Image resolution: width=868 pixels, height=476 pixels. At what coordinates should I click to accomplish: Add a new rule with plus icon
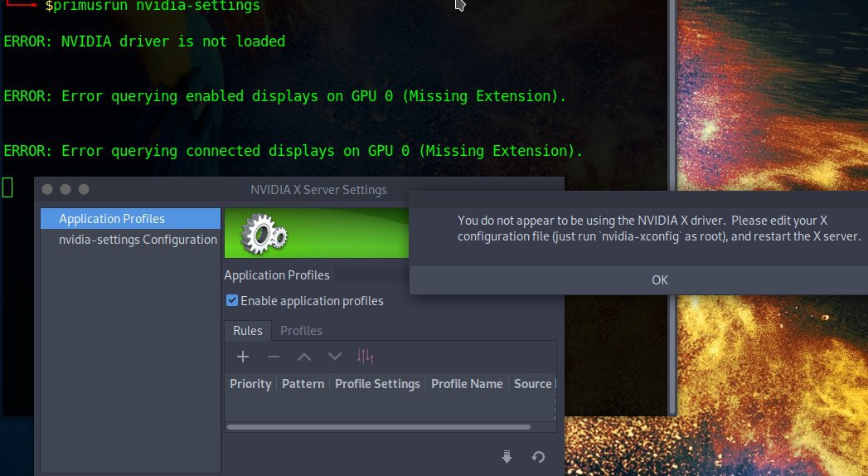tap(242, 357)
